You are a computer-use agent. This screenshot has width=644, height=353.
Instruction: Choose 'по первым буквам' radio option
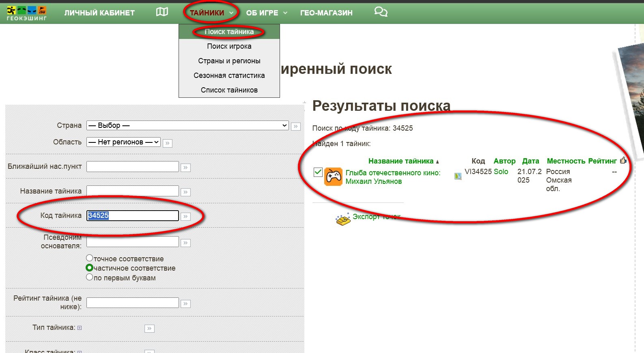(90, 277)
